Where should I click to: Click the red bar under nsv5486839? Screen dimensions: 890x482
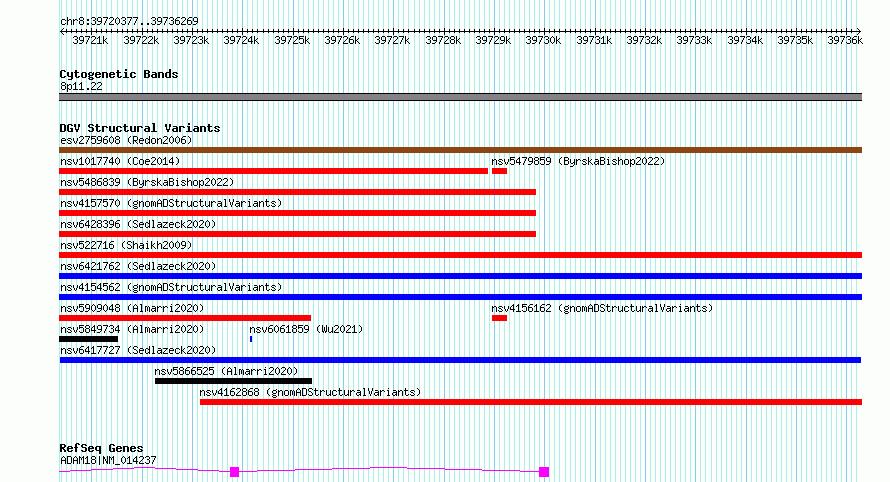tap(297, 192)
